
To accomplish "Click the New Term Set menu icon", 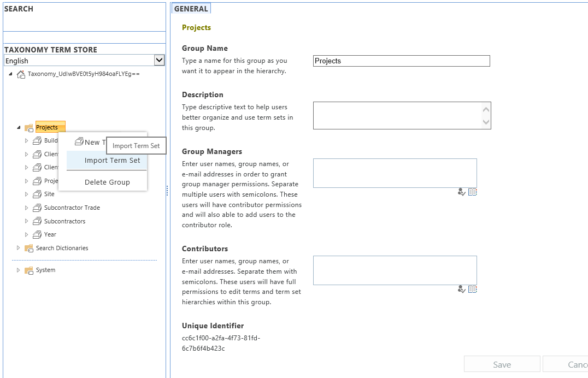I will [79, 141].
